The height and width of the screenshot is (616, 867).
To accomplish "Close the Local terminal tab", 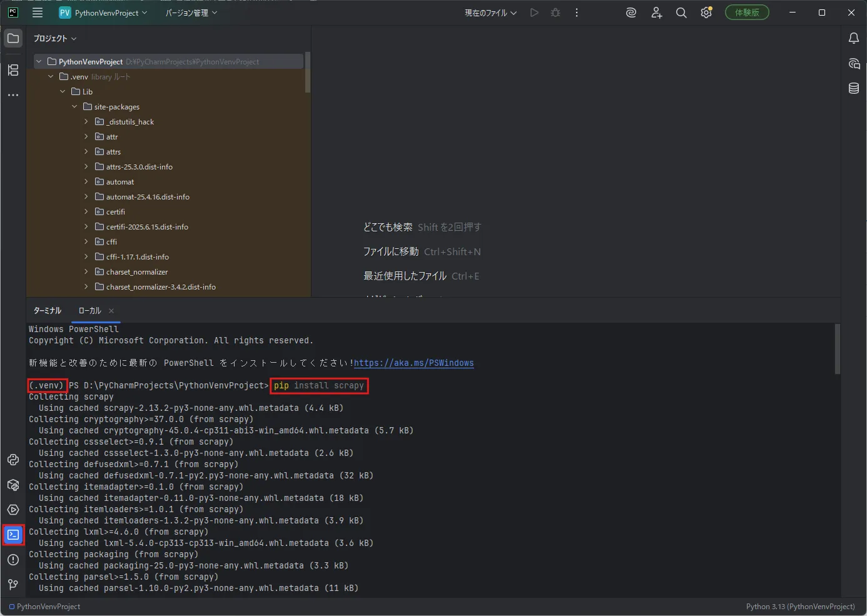I will click(111, 311).
